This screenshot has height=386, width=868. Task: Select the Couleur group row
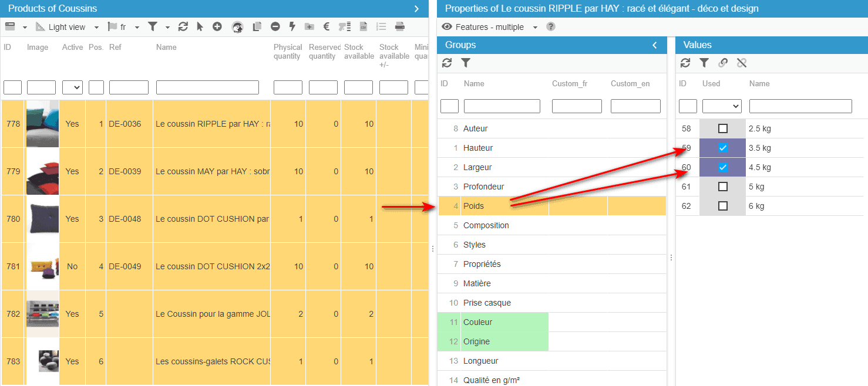477,322
